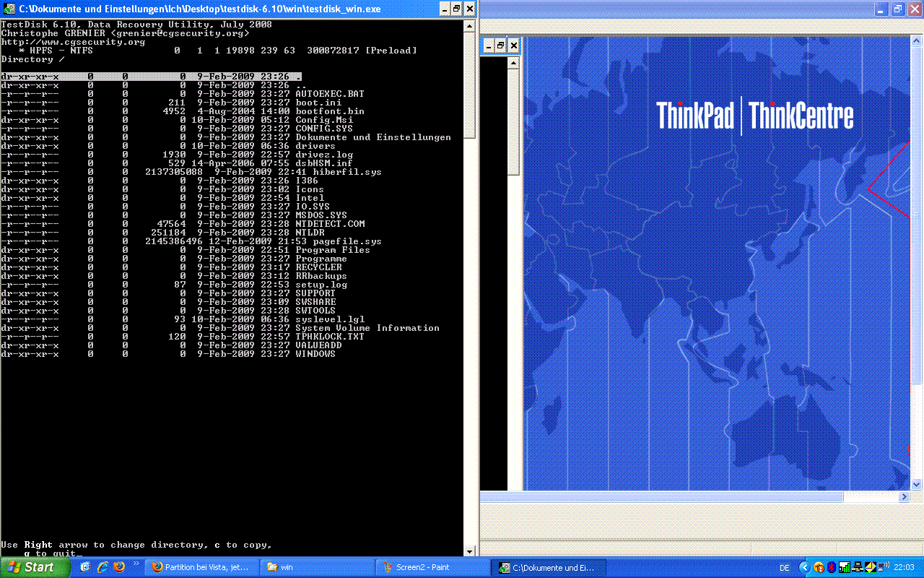Select the Config.Msi directory entry
Screen dimensions: 924x578
coord(177,120)
